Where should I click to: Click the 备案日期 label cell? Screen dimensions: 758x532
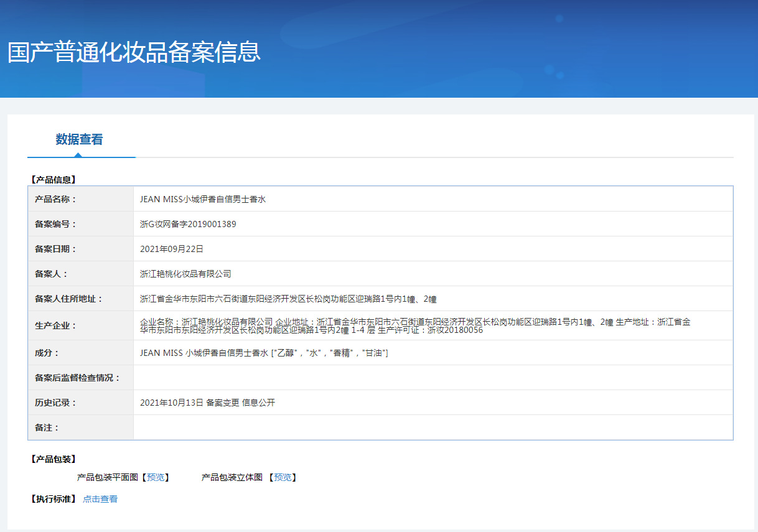coord(81,249)
